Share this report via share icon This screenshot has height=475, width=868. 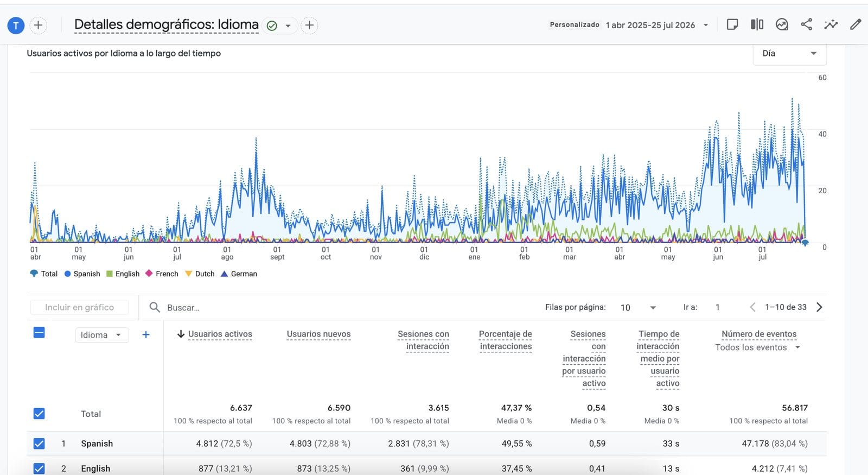pyautogui.click(x=807, y=24)
